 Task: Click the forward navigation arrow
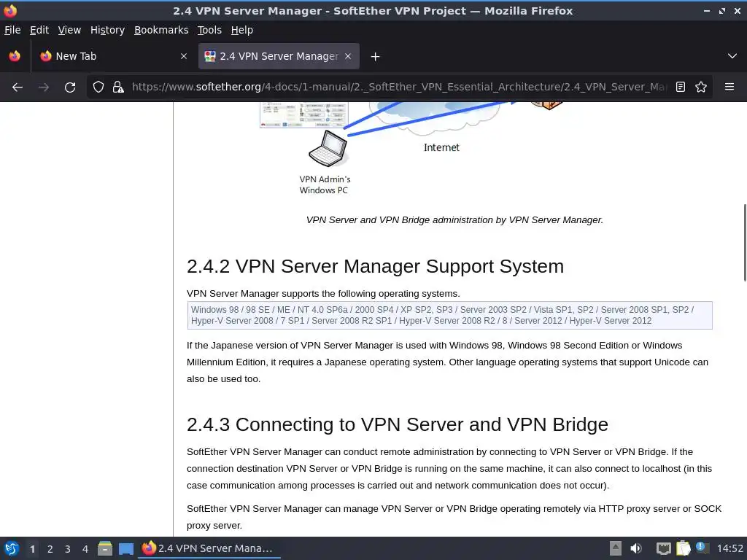coord(44,87)
